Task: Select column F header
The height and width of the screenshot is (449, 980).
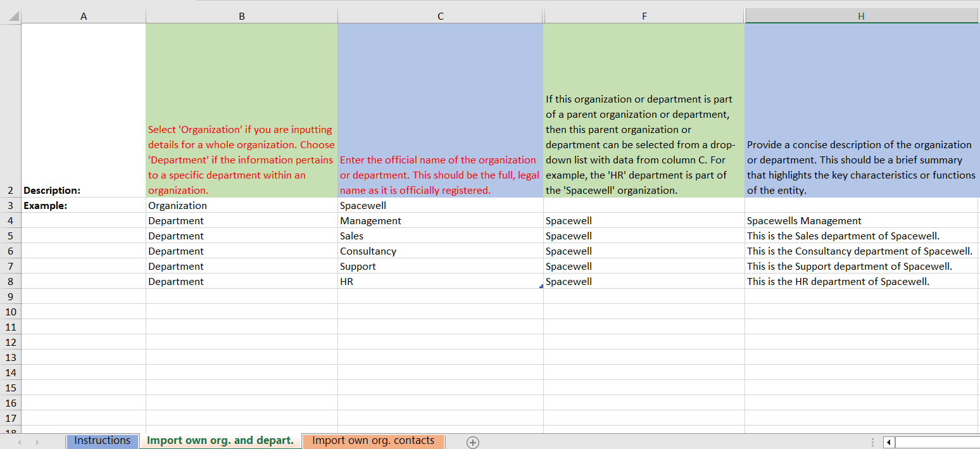Action: point(644,16)
